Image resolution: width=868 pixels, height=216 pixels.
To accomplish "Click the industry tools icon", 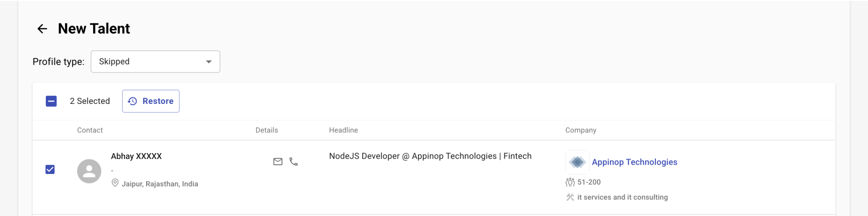I will (x=570, y=197).
